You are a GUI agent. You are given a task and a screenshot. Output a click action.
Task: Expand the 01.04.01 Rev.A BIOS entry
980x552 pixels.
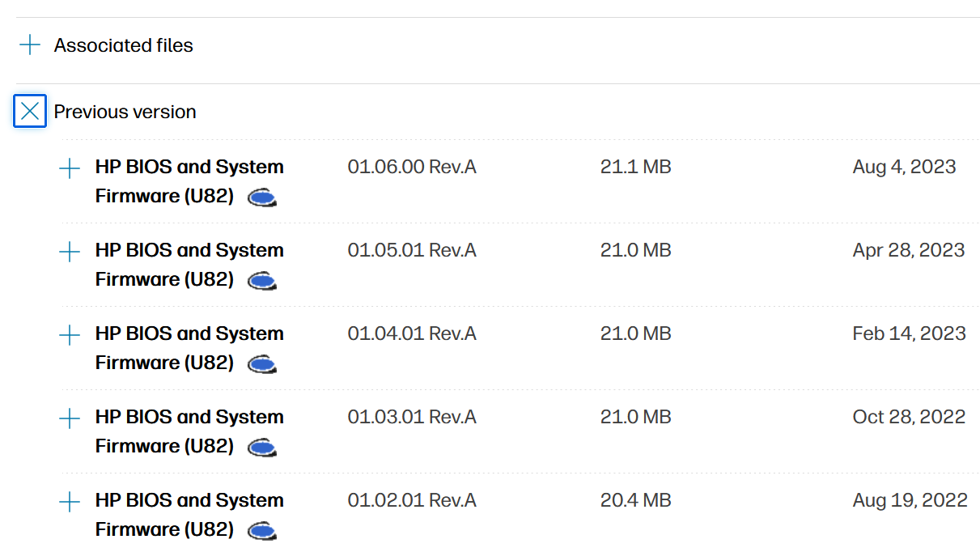click(70, 335)
